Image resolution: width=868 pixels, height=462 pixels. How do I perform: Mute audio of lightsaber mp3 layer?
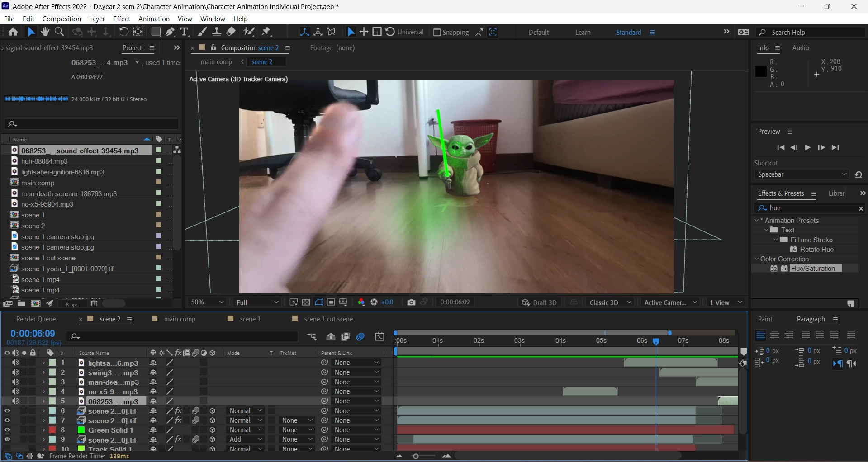[16, 363]
